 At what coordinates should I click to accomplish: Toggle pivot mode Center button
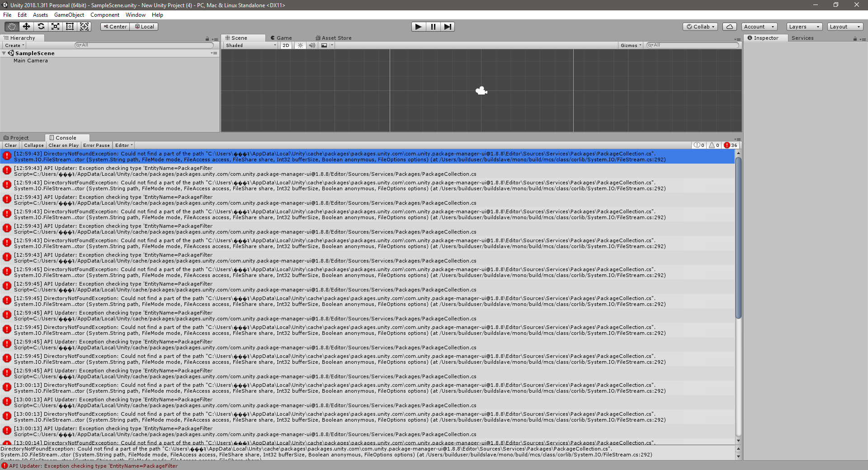pos(115,27)
